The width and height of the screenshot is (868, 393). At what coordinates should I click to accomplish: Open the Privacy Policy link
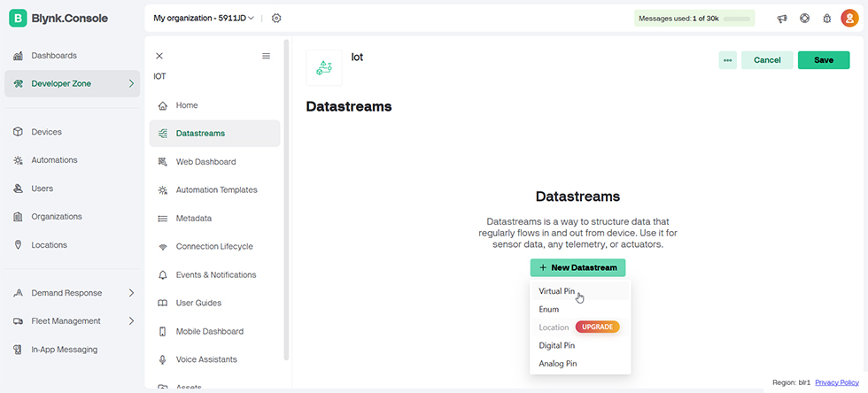(837, 382)
